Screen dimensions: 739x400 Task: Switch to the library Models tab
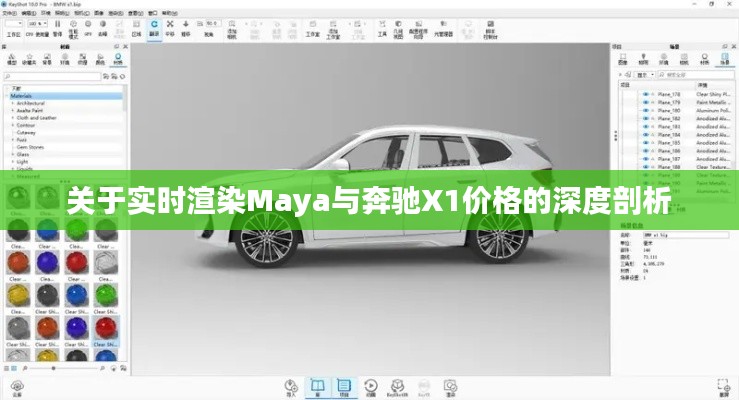12,59
